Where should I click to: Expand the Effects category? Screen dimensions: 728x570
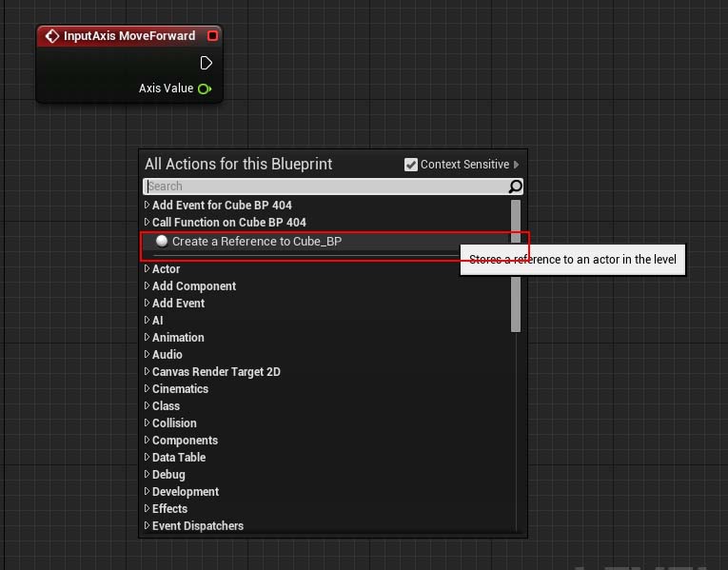coord(147,508)
